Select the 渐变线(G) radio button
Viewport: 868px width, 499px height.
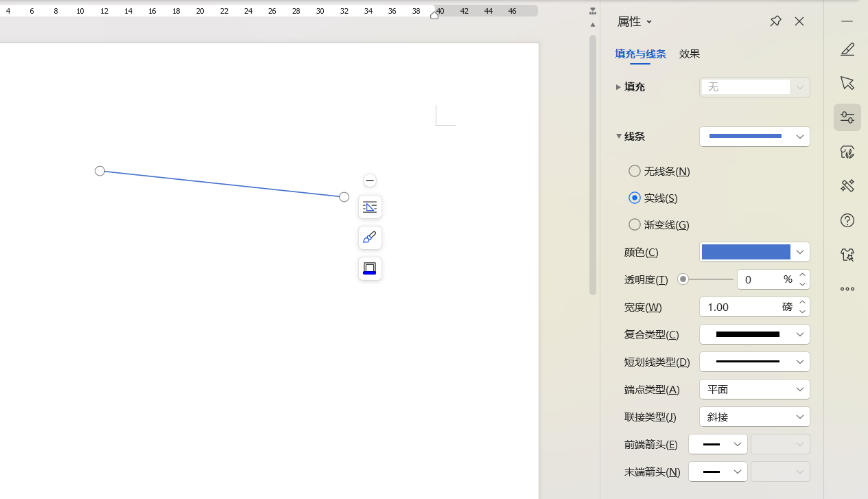tap(635, 224)
